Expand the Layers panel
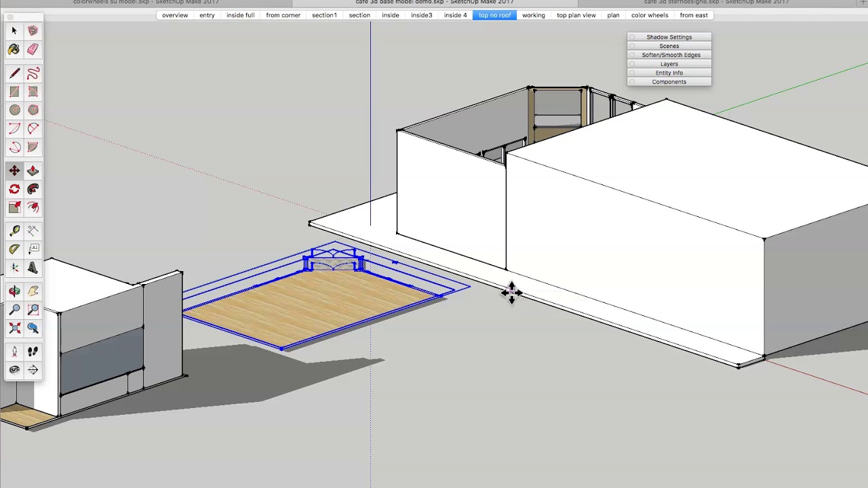868x488 pixels. pos(669,64)
